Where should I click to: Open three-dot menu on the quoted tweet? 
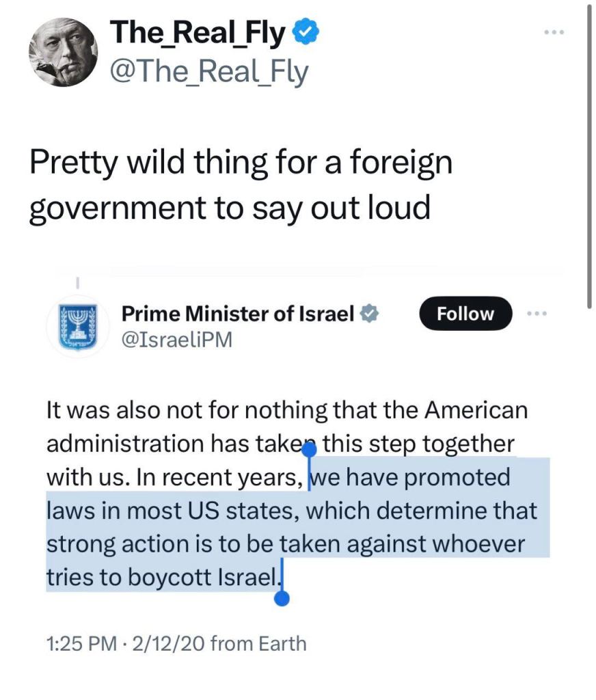click(x=538, y=313)
